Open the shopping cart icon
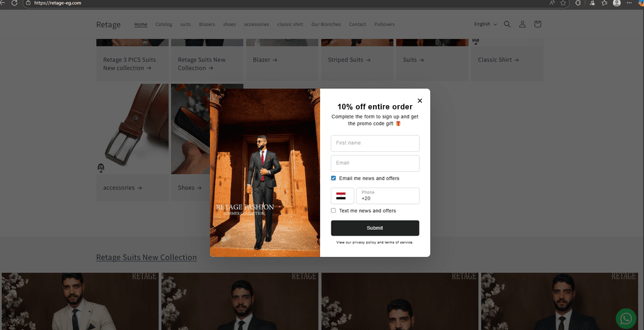The width and height of the screenshot is (644, 330). click(538, 25)
